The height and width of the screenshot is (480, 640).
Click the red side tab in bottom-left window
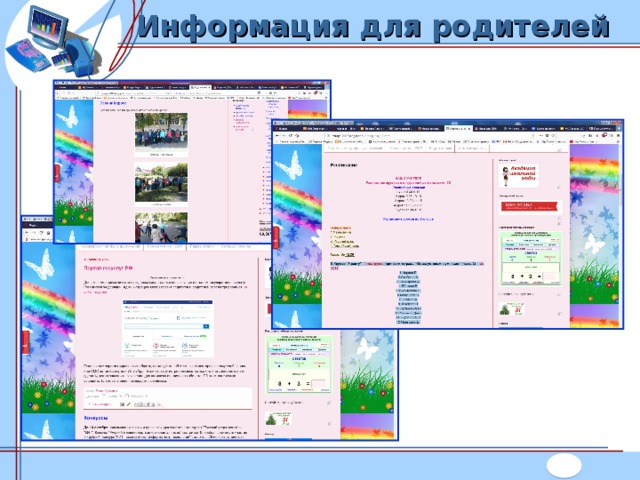pyautogui.click(x=25, y=343)
